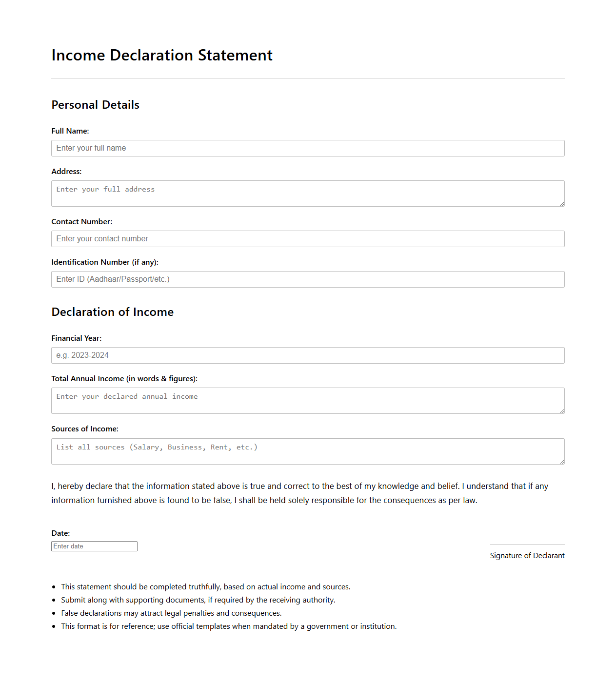This screenshot has height=681, width=616.
Task: Click the Total Annual Income resize grip
Action: (x=562, y=411)
